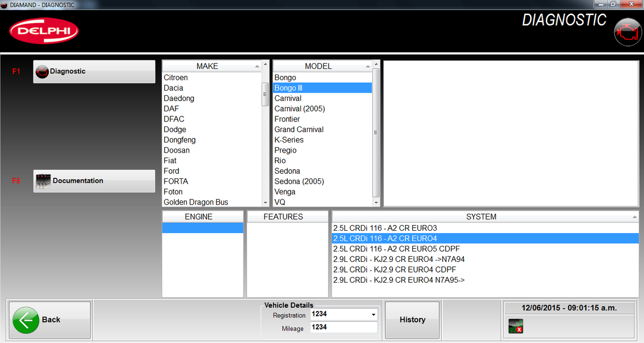Screen dimensions: 644x343
Task: Click the ENGINE column header
Action: pos(203,217)
